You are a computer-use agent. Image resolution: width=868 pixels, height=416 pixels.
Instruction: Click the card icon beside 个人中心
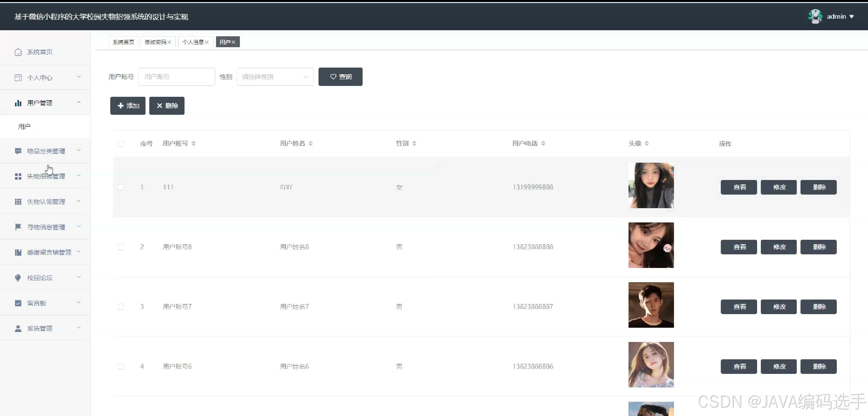point(18,78)
